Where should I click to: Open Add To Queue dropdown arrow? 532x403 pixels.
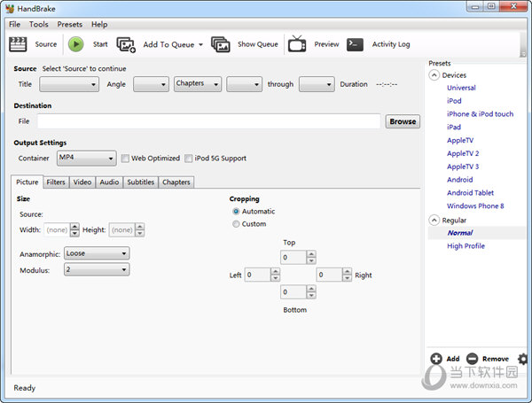(201, 45)
